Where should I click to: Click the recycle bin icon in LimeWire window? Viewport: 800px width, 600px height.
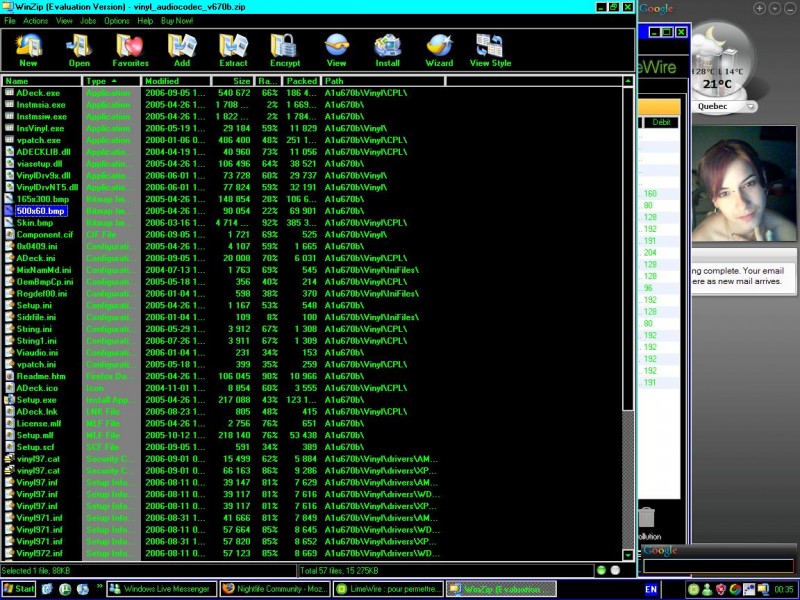tap(646, 517)
